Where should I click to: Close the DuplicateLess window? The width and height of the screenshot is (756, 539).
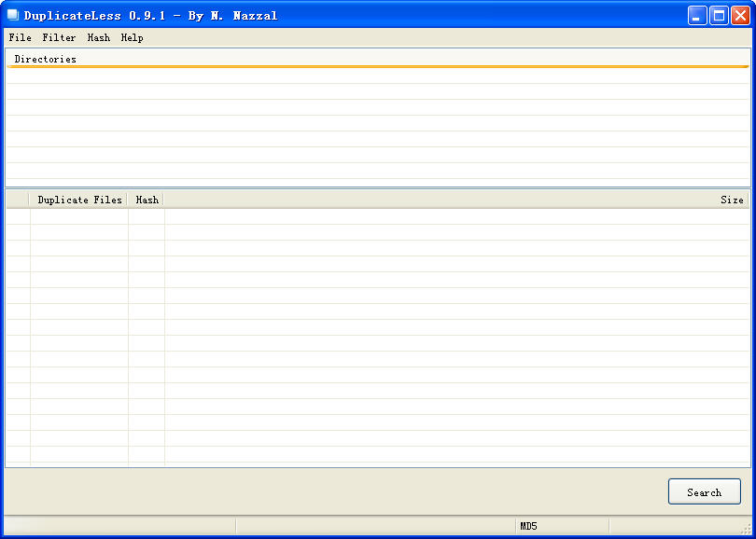coord(740,16)
